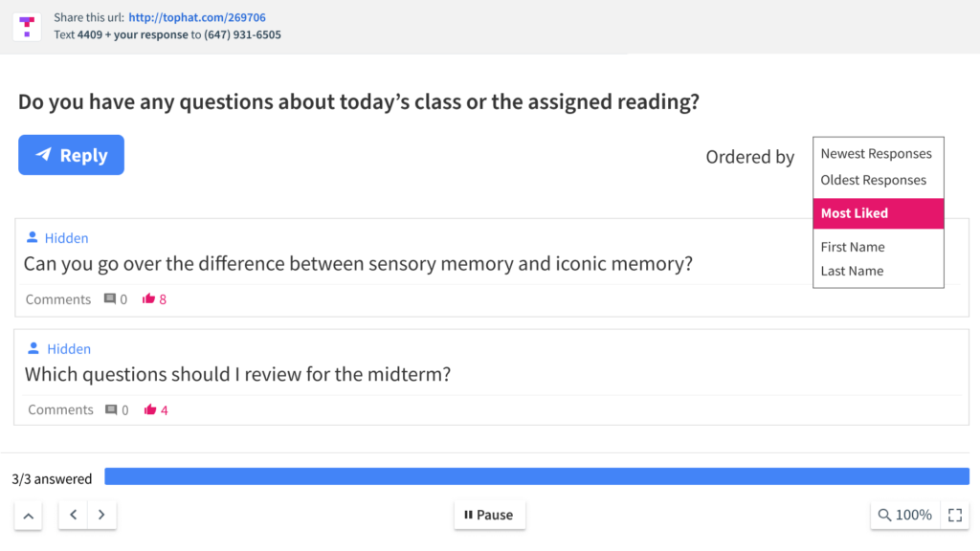Click the magnifier zoom 100% control

click(x=904, y=515)
